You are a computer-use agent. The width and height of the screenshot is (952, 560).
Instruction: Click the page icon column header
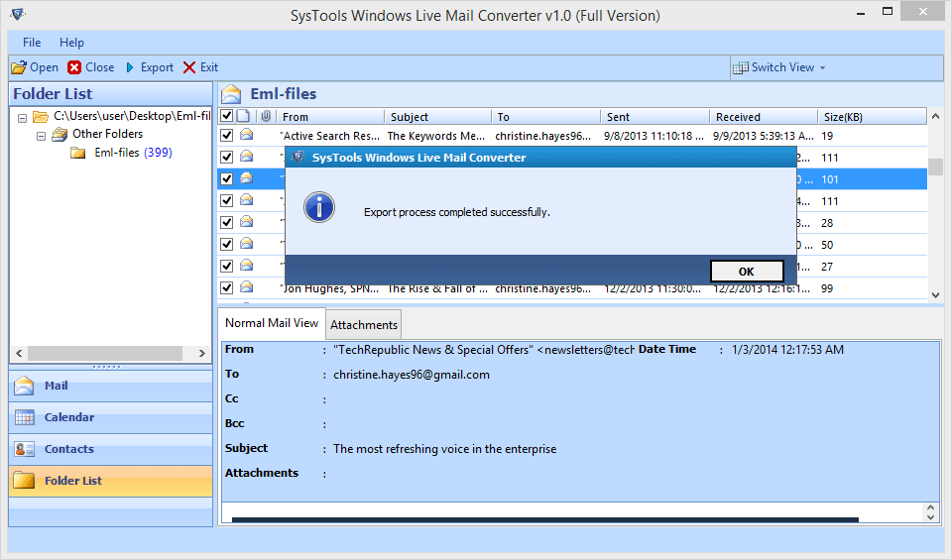[x=244, y=116]
